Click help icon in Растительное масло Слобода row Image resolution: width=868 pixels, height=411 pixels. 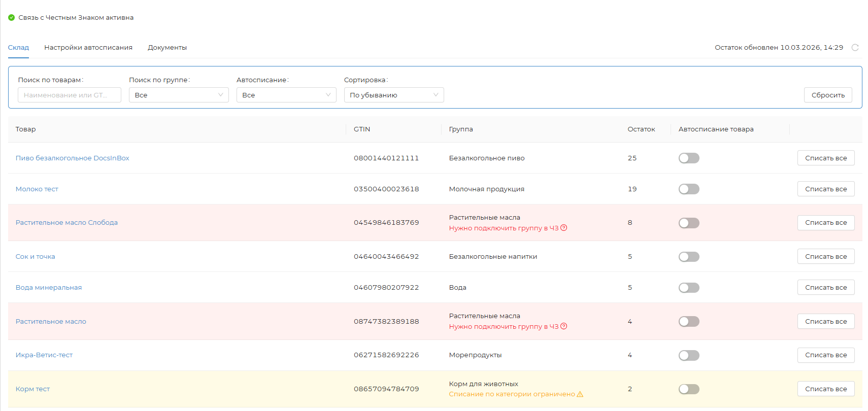click(564, 228)
